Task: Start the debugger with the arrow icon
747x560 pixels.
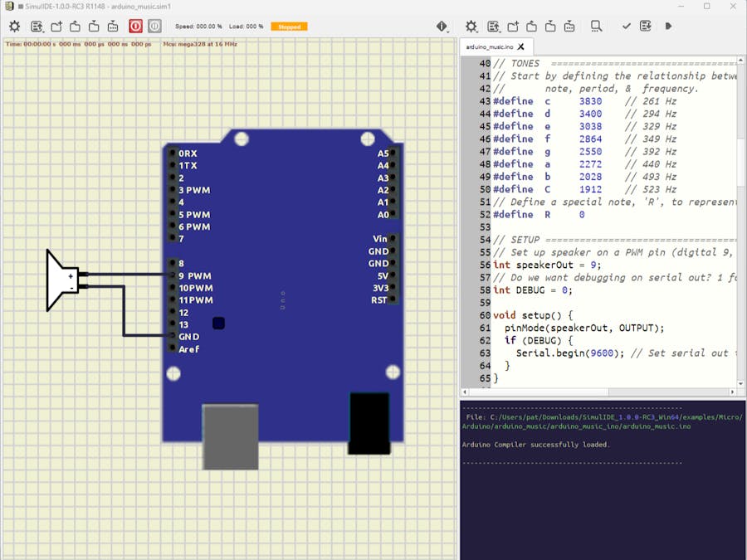Action: pyautogui.click(x=669, y=27)
